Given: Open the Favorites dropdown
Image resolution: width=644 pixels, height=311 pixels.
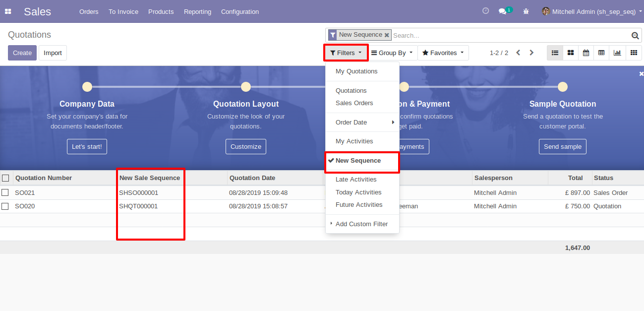Looking at the screenshot, I should (x=443, y=53).
